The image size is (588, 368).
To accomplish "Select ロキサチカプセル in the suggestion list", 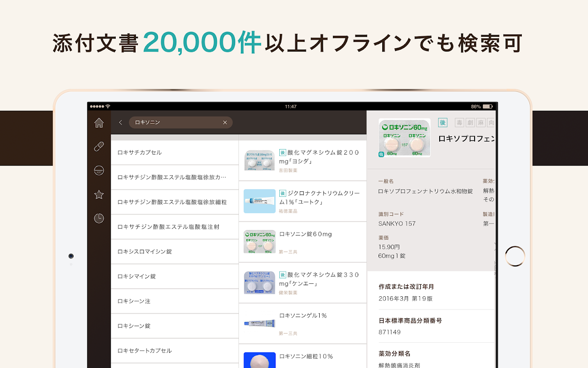I will pos(175,153).
